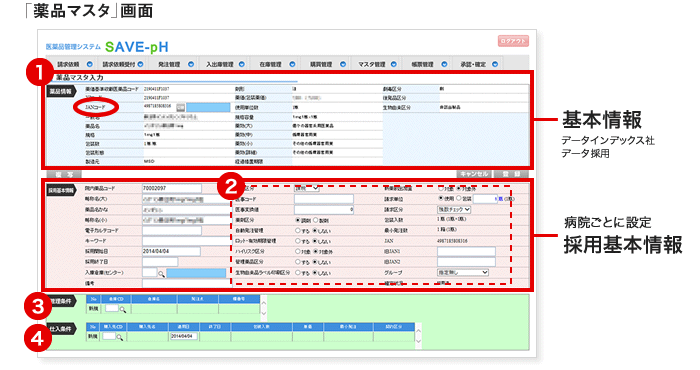Screen dimensions: 700x370
Task: Open the 入出庫管理 menu
Action: coord(220,64)
